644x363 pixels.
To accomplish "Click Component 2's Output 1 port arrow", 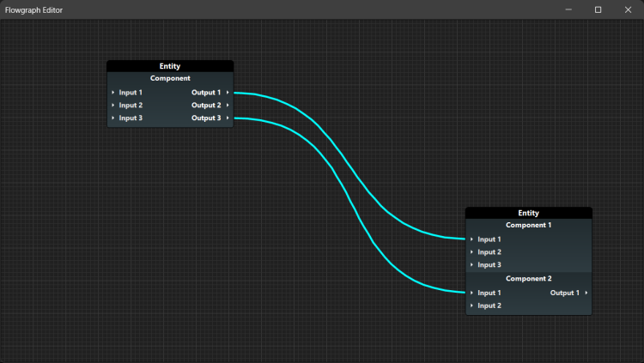I will pos(586,293).
